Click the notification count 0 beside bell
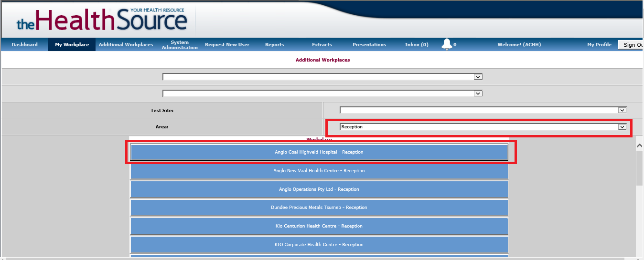 click(x=455, y=45)
